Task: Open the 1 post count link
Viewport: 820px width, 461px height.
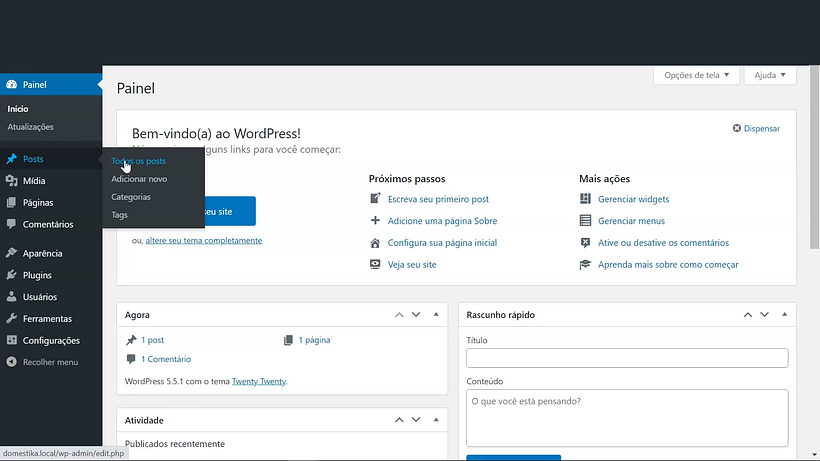Action: 152,340
